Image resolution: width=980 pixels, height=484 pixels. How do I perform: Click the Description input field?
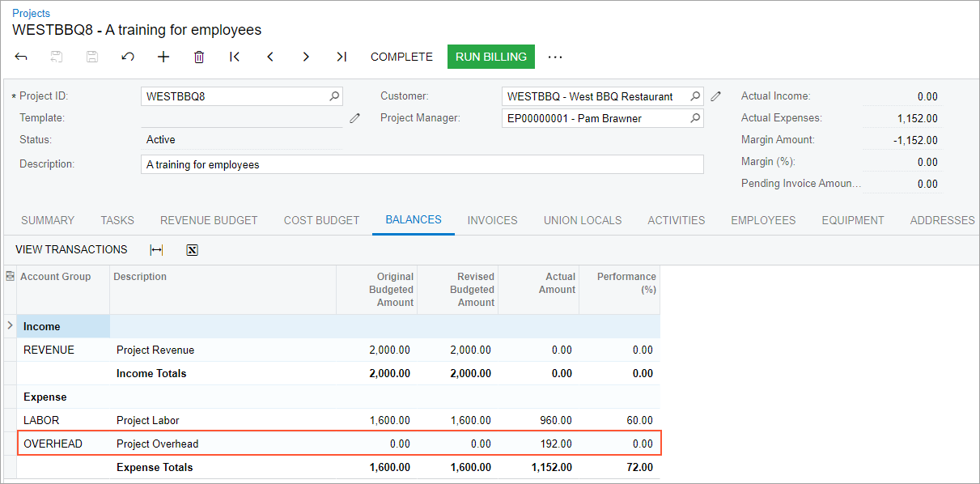[x=421, y=164]
